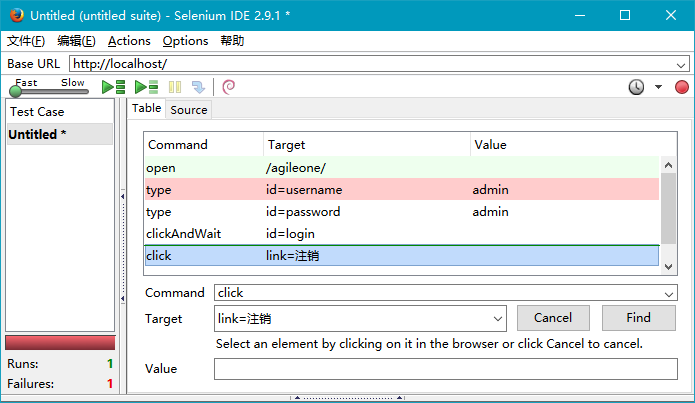The width and height of the screenshot is (695, 403).
Task: Click the Target column header
Action: coord(367,145)
